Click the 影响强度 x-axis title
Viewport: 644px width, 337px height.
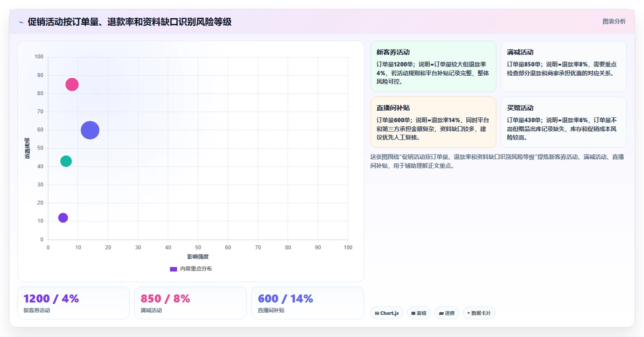point(198,257)
